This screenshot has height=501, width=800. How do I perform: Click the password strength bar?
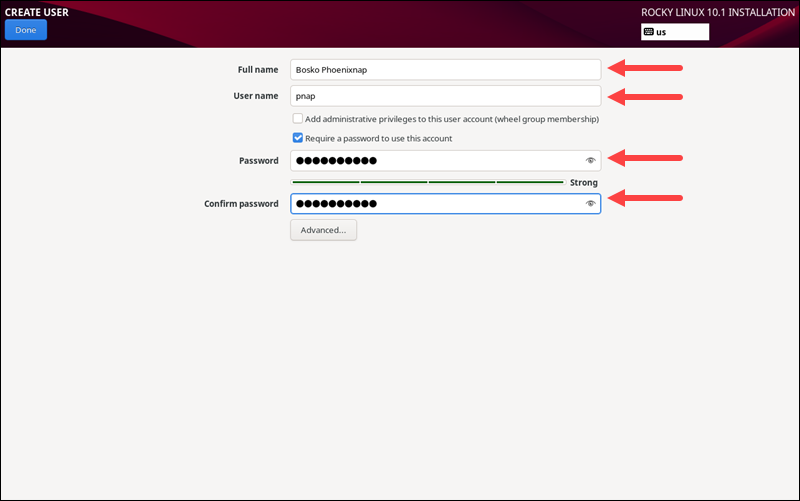coord(428,182)
